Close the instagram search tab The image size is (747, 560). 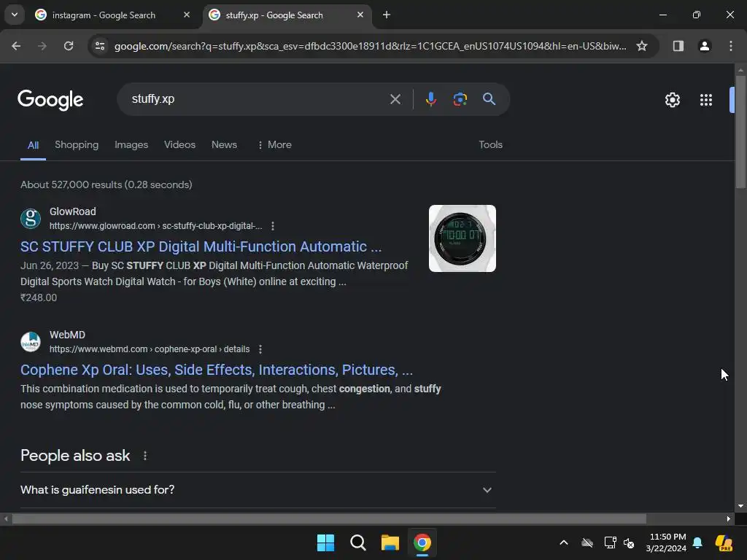(x=187, y=15)
